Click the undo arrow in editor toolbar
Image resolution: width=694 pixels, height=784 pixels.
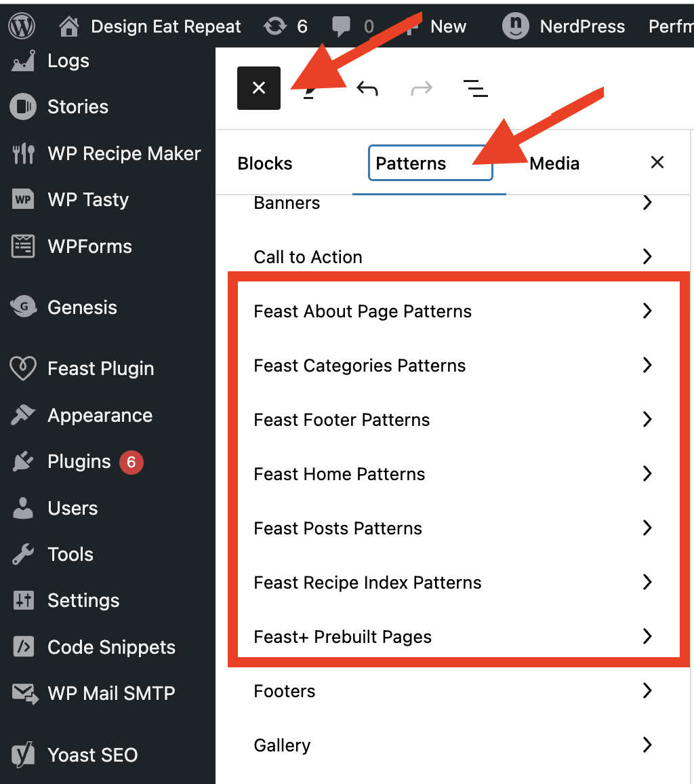click(x=367, y=88)
